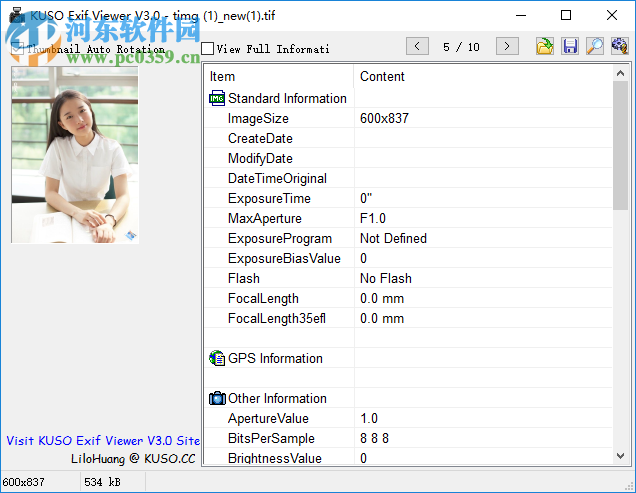Close the KUSO Exif Viewer window
The width and height of the screenshot is (636, 493).
612,15
